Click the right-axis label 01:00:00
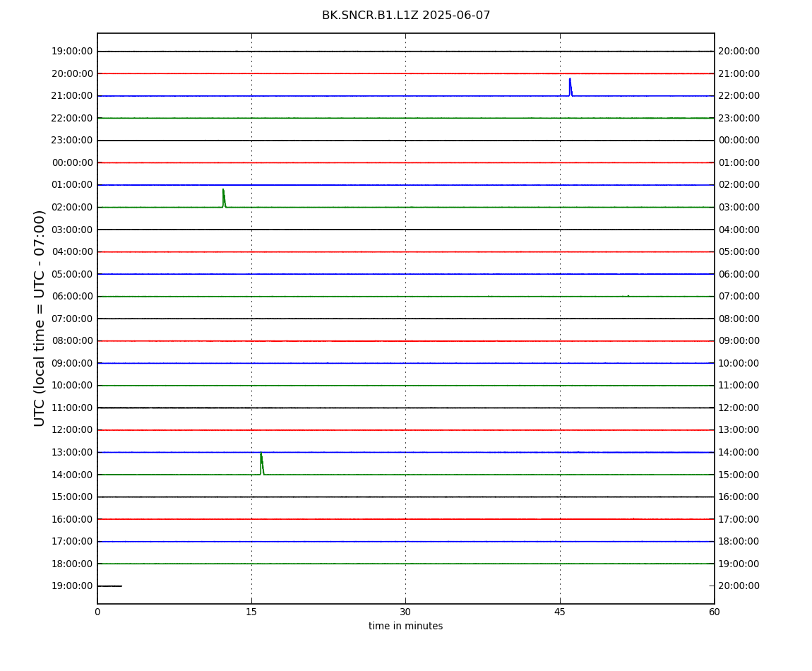 coord(739,162)
